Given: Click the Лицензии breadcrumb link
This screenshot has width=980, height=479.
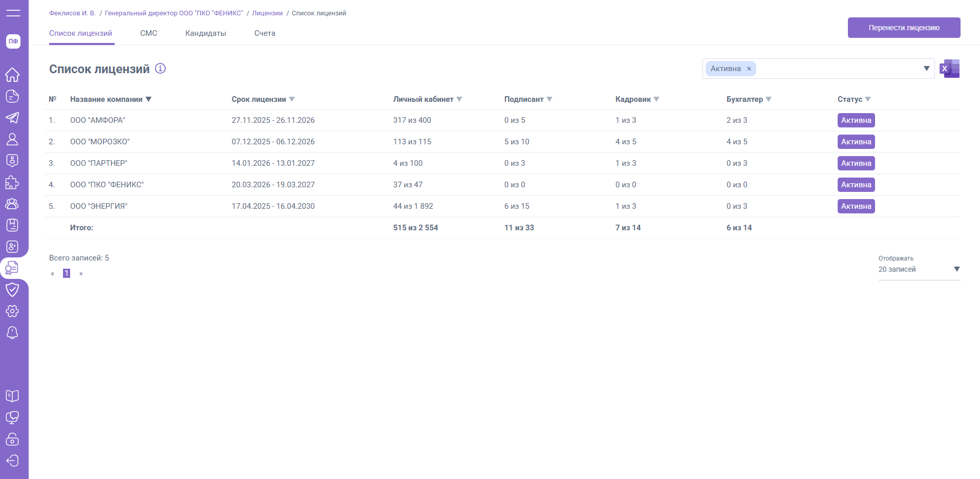Looking at the screenshot, I should point(267,13).
